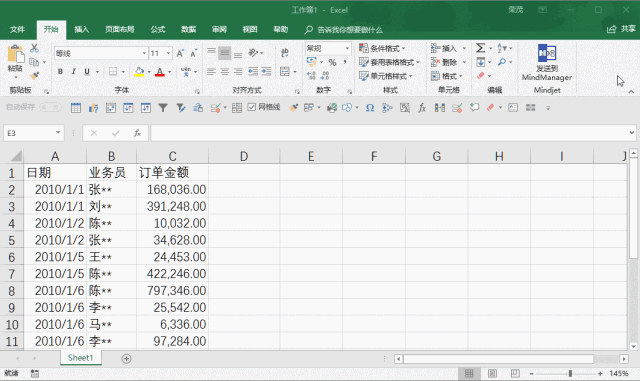This screenshot has width=640, height=381.
Task: Click the Omega symbol icon
Action: point(370,107)
